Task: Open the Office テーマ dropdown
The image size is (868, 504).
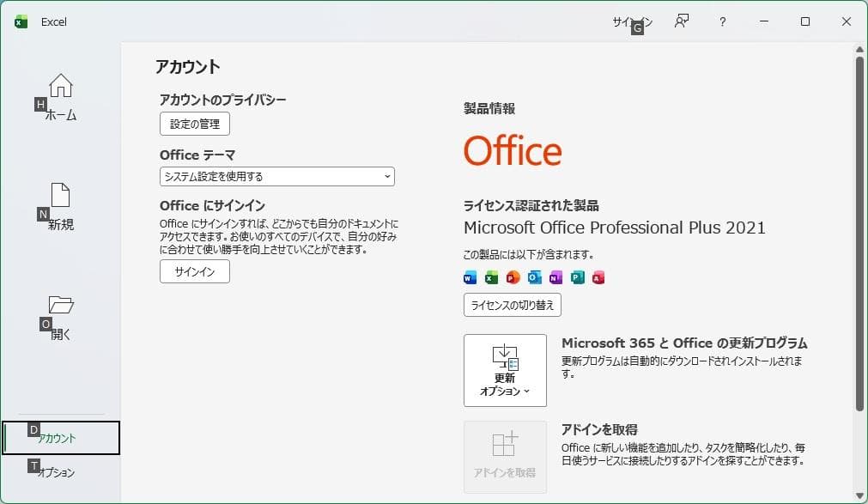Action: 276,176
